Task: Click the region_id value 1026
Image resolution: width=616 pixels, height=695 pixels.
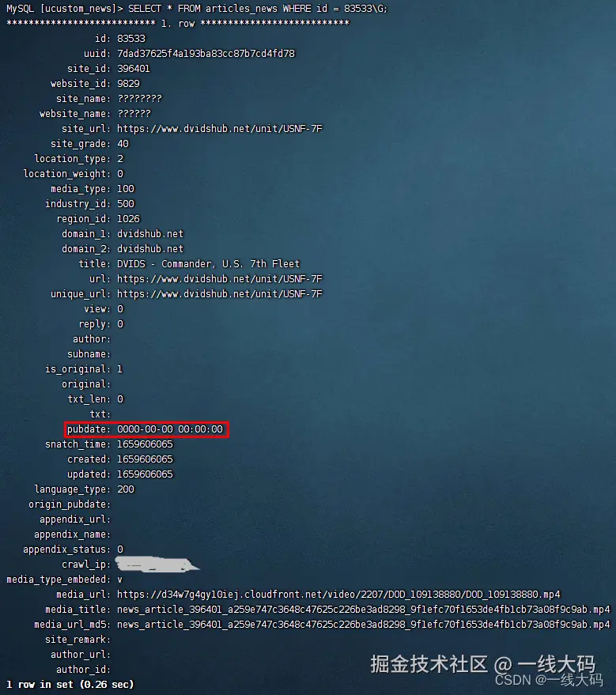Action: coord(129,219)
